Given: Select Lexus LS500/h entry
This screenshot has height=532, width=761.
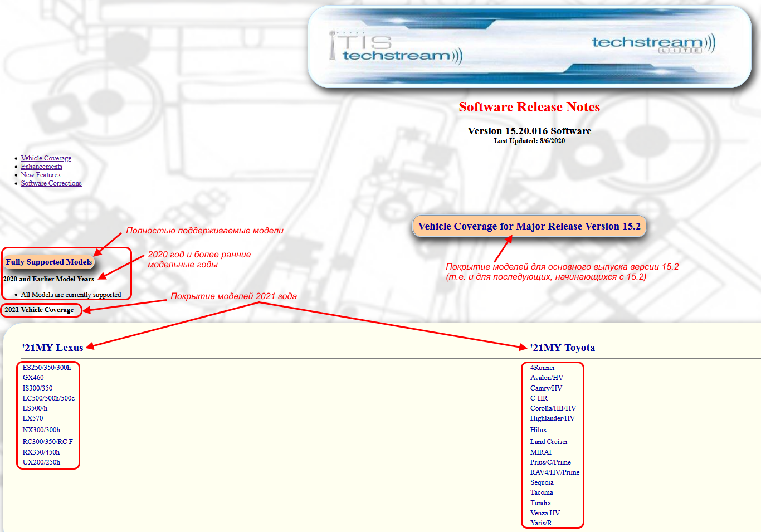Looking at the screenshot, I should pos(35,408).
